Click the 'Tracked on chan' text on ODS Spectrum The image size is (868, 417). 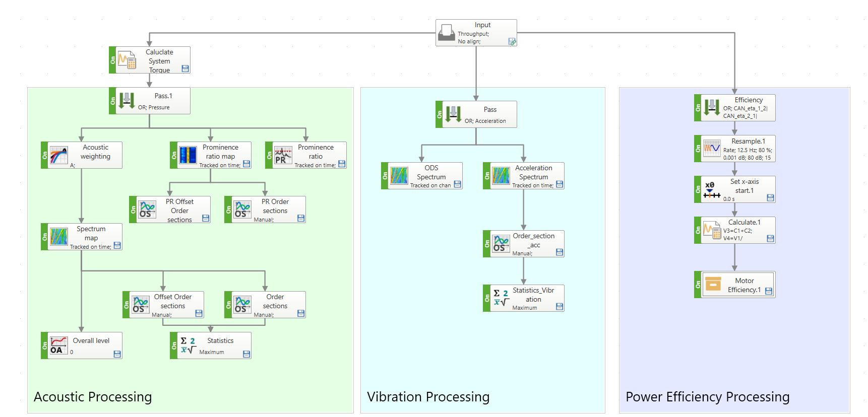tap(430, 185)
